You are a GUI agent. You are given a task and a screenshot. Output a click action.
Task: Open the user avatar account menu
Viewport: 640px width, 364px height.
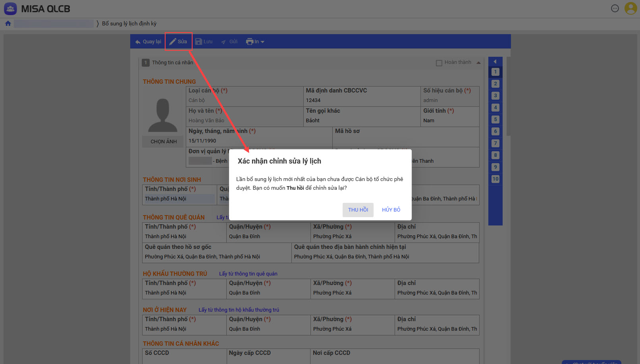click(x=630, y=8)
